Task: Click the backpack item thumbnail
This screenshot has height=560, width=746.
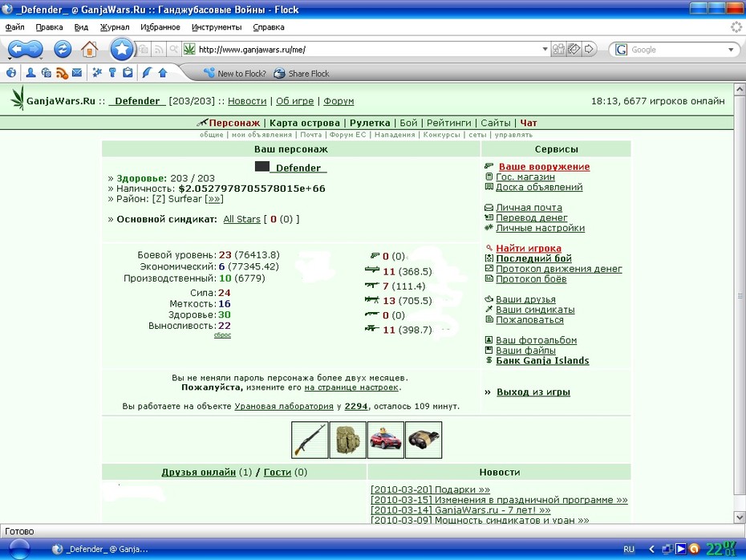Action: point(348,440)
